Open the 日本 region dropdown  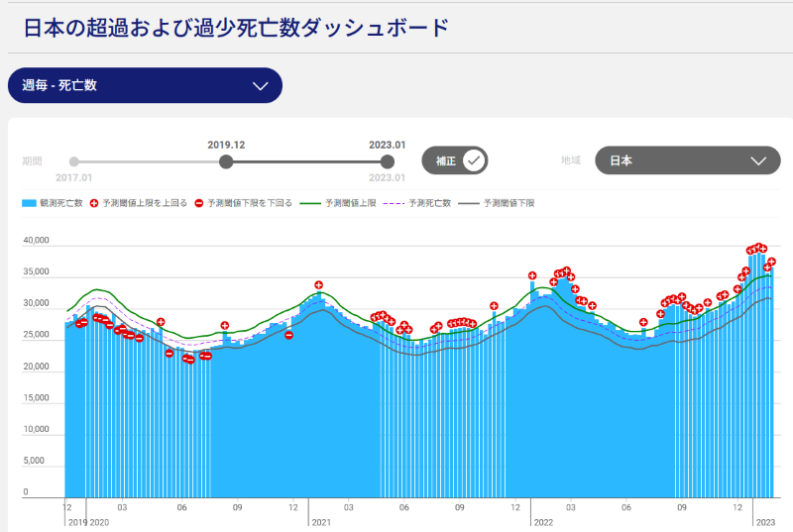tap(687, 160)
